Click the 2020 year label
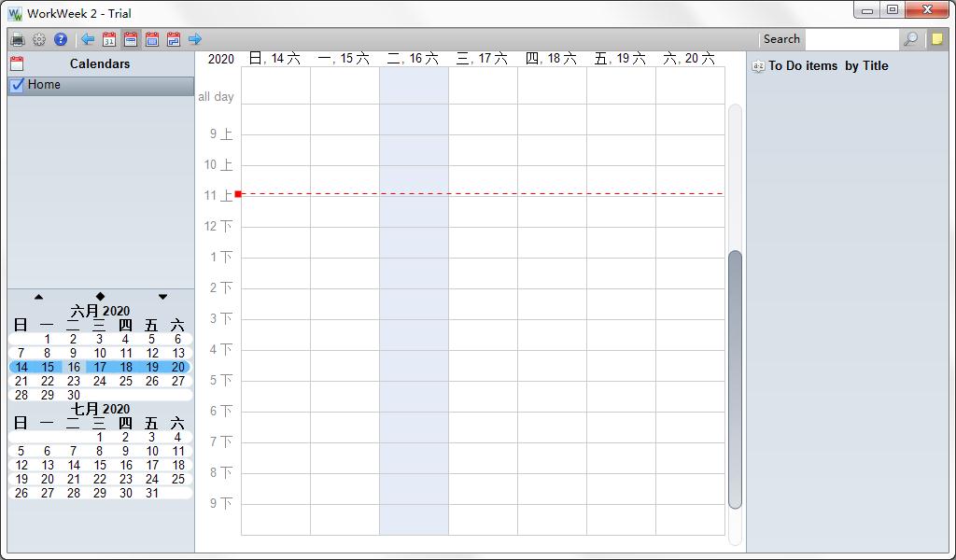Viewport: 956px width, 560px height. click(220, 59)
